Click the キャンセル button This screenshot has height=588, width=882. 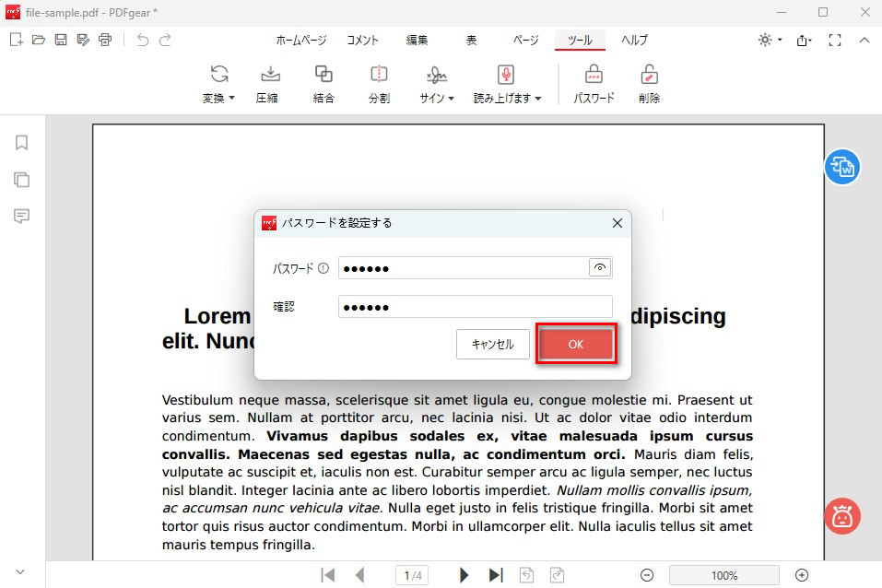(493, 344)
